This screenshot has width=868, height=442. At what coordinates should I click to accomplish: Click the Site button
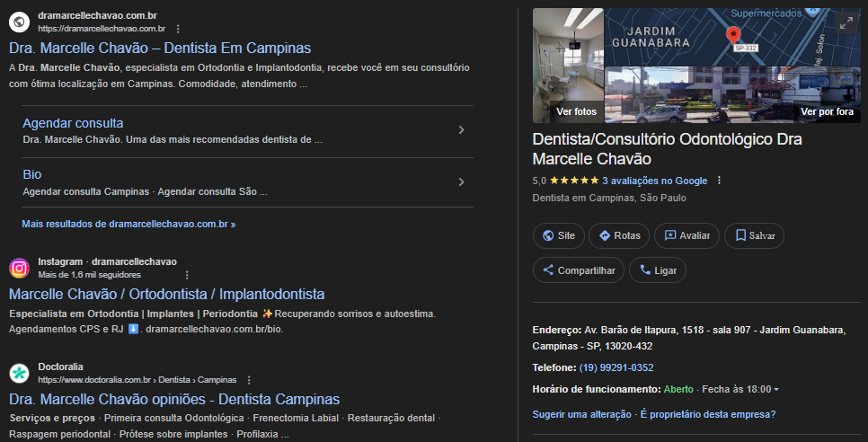pyautogui.click(x=558, y=235)
